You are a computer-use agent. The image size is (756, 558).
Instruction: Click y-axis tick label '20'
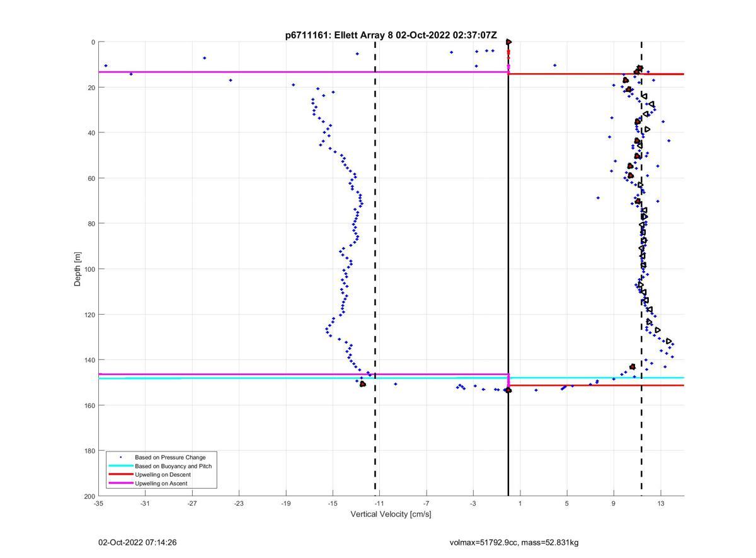92,88
